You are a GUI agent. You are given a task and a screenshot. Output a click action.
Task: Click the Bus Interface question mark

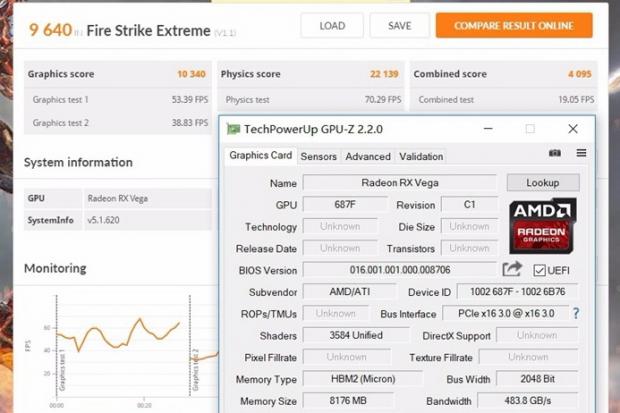point(575,313)
